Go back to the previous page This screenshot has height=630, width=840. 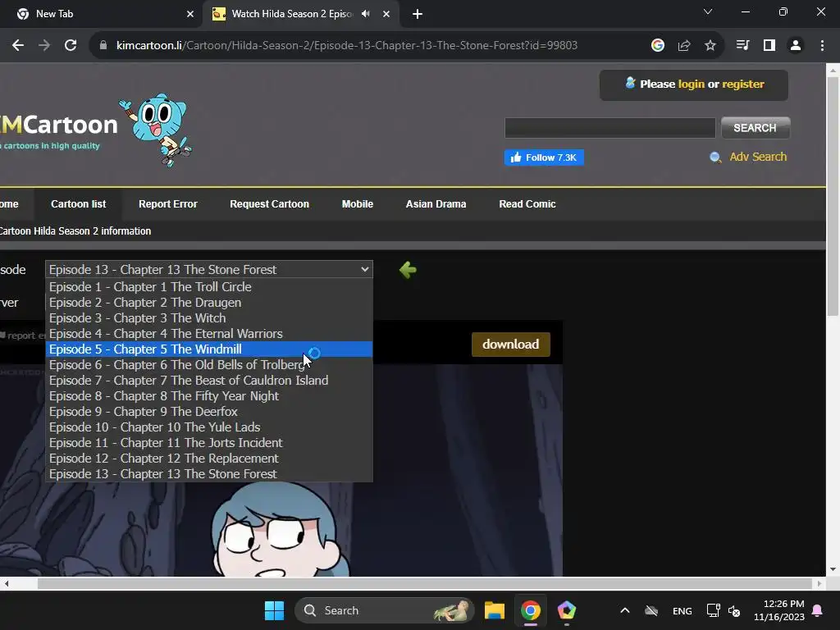coord(18,46)
